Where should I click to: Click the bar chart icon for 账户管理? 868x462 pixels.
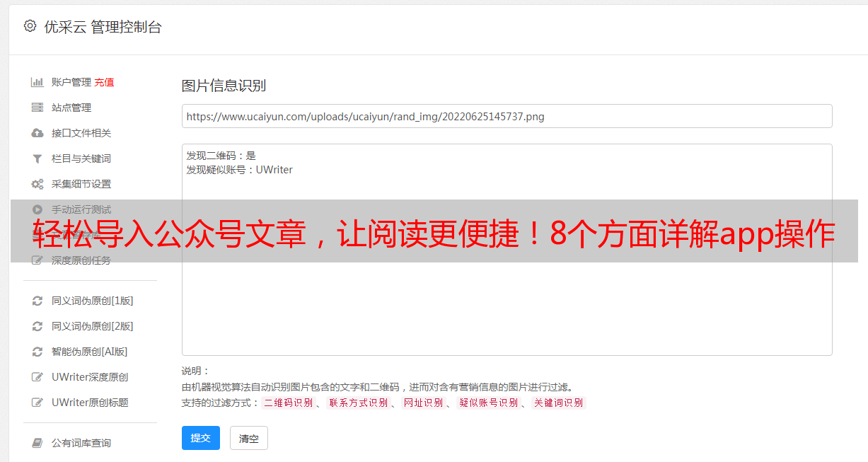tap(37, 82)
